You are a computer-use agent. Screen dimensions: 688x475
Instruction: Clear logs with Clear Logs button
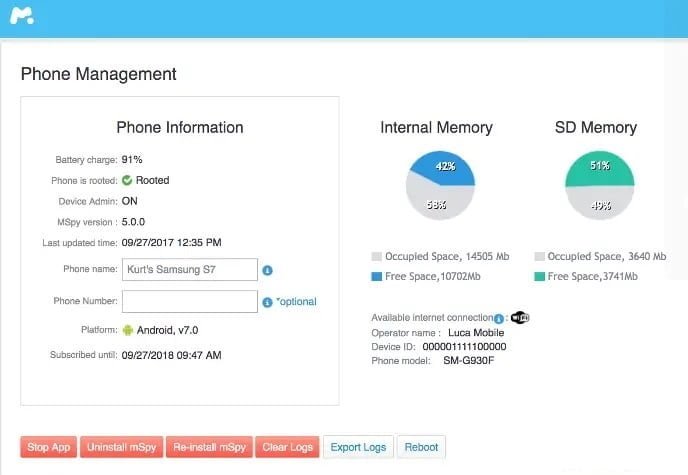[x=287, y=447]
